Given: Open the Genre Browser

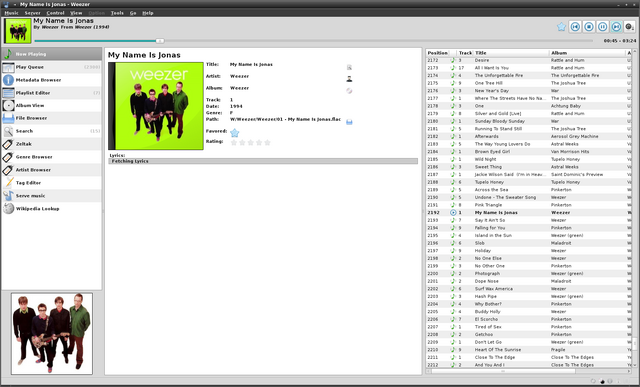Looking at the screenshot, I should 51,157.
